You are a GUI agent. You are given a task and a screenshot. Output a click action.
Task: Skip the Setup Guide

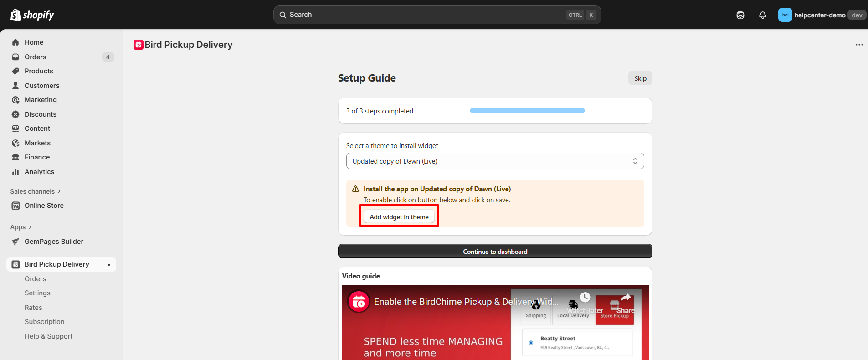click(640, 78)
